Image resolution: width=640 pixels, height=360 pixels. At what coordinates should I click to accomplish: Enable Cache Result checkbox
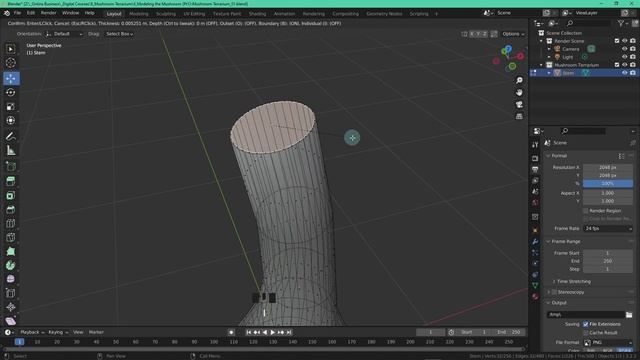(586, 333)
